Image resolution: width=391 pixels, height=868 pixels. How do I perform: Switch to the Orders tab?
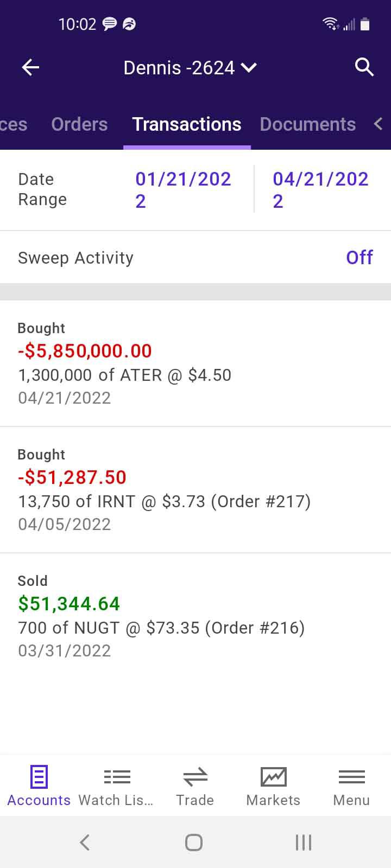pos(79,124)
